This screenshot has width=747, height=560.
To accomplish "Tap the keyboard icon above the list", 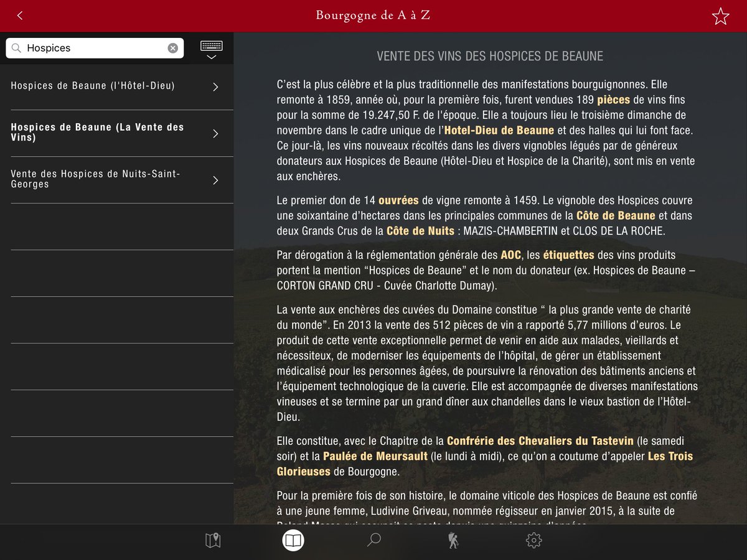I will [x=211, y=44].
